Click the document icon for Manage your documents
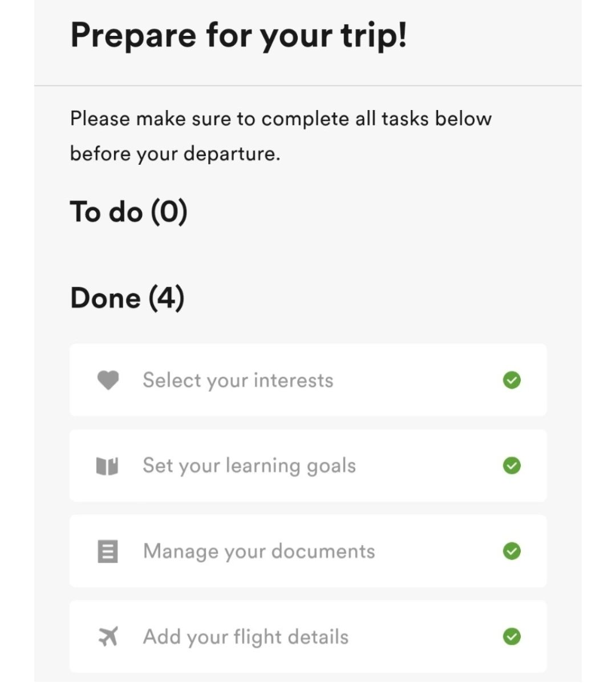Viewport: 616px width, 691px height. [x=108, y=551]
